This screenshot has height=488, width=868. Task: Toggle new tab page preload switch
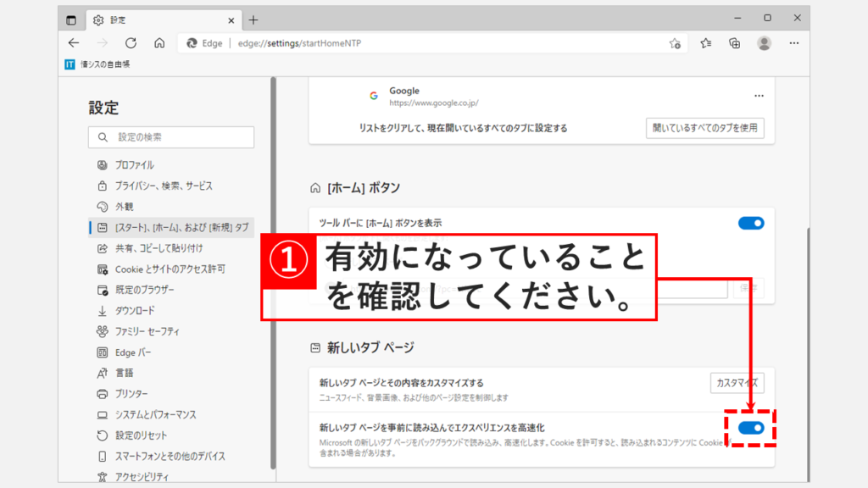(x=751, y=428)
